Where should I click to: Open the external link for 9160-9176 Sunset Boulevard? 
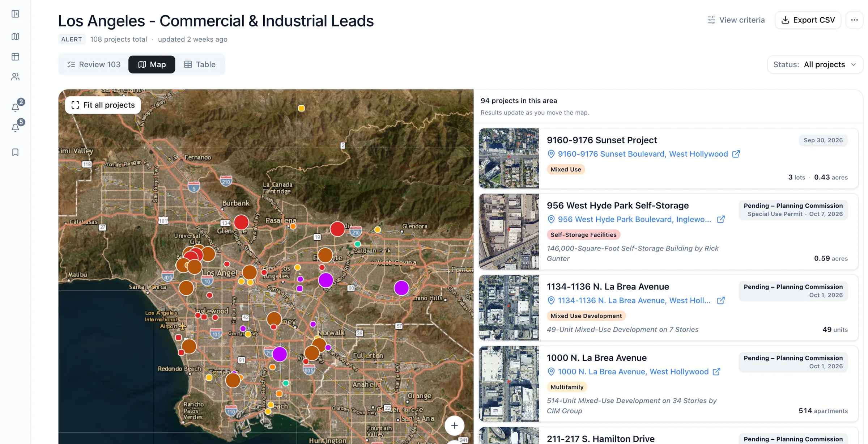tap(736, 154)
